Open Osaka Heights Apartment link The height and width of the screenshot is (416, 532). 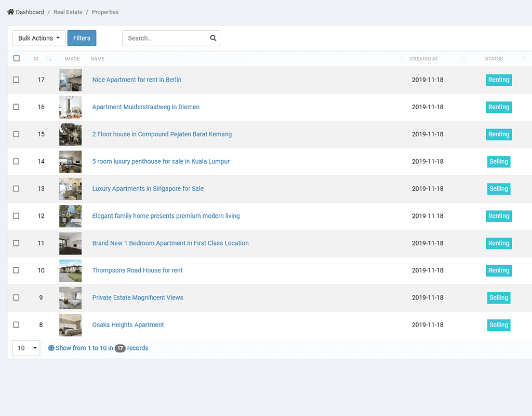pos(128,325)
